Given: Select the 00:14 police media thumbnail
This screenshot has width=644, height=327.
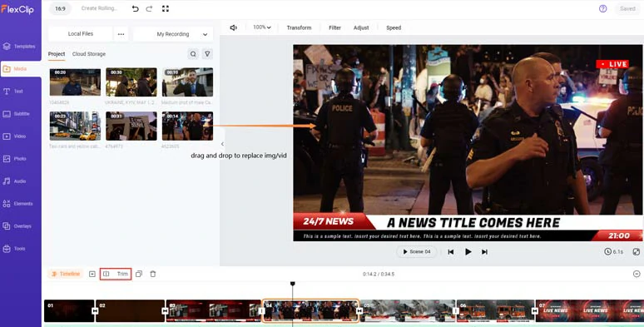Looking at the screenshot, I should pos(187,126).
